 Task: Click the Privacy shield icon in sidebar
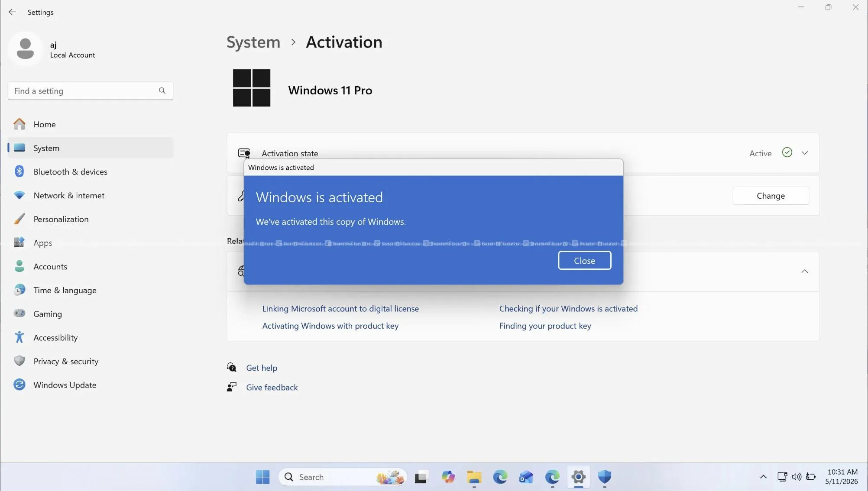pyautogui.click(x=19, y=361)
